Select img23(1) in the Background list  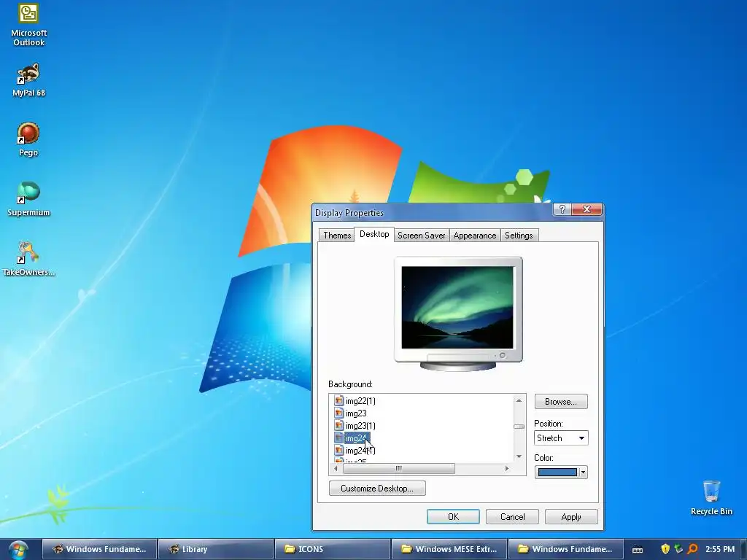360,426
